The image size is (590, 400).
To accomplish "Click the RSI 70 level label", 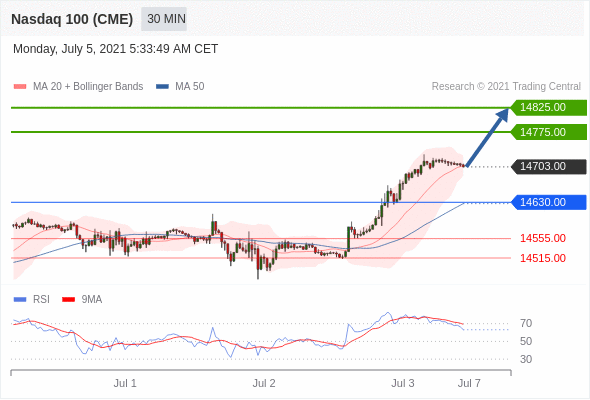I will 526,323.
